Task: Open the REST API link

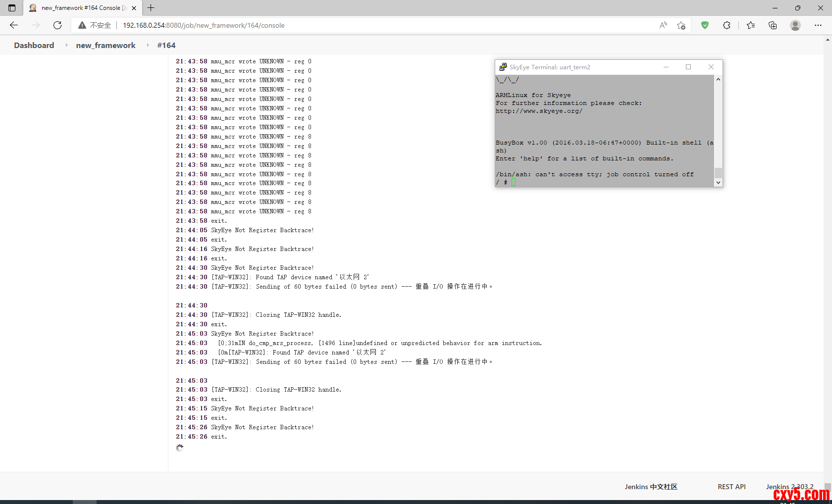Action: (x=731, y=487)
